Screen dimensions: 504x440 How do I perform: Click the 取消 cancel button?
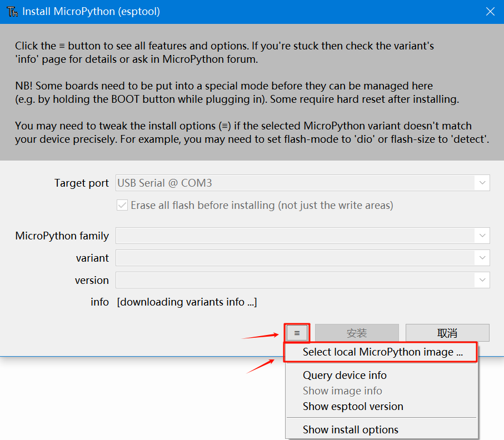[x=447, y=333]
